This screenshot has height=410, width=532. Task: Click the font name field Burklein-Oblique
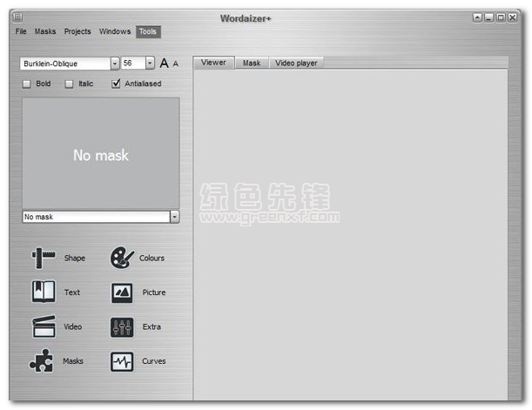(x=65, y=64)
